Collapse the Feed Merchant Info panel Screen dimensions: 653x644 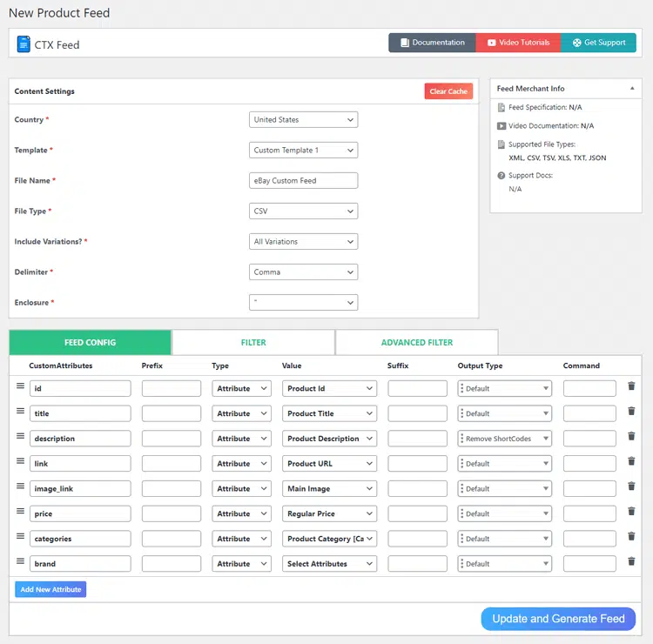click(x=632, y=88)
